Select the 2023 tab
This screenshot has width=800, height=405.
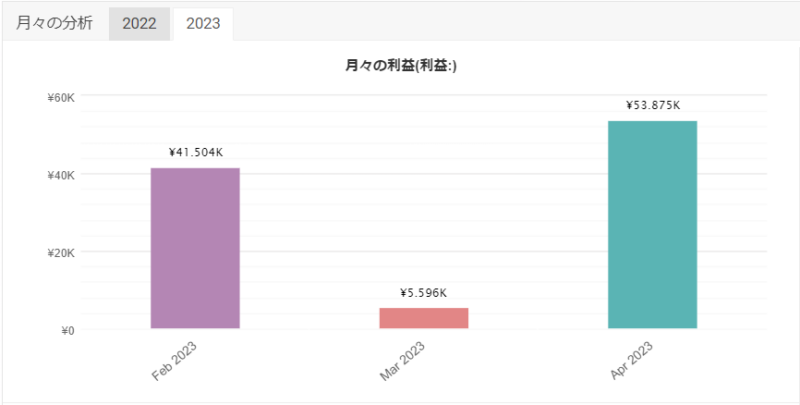pos(203,23)
